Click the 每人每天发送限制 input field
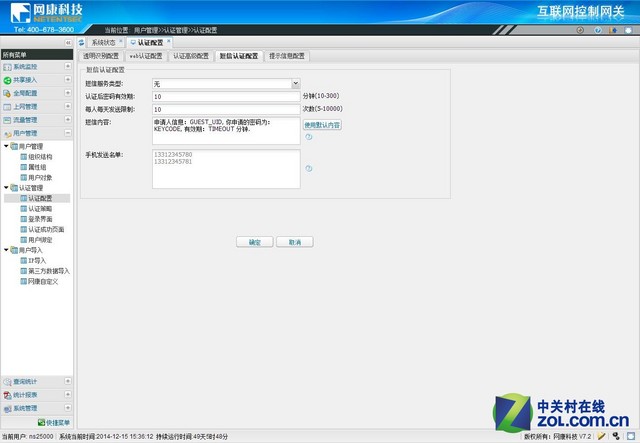This screenshot has width=640, height=443. [226, 109]
